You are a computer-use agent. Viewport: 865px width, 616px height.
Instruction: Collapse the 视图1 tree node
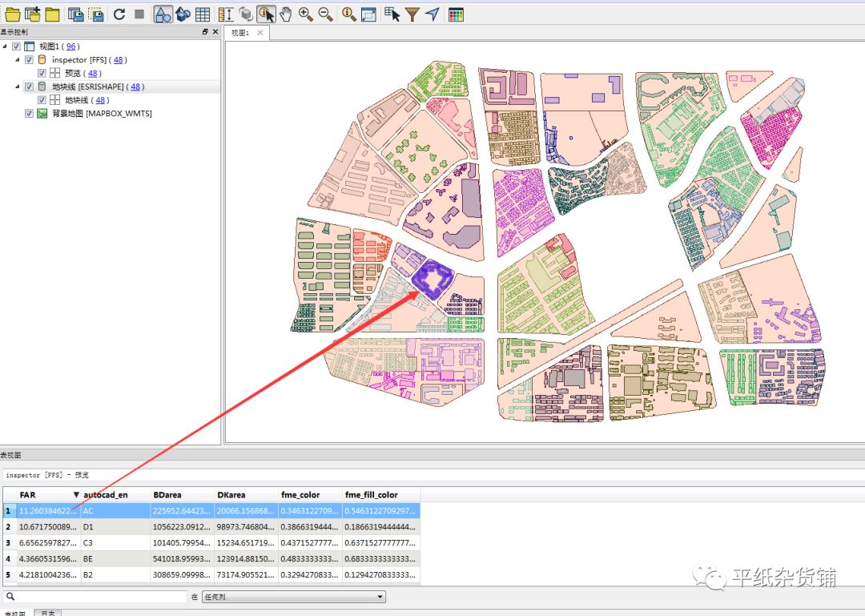pos(6,46)
